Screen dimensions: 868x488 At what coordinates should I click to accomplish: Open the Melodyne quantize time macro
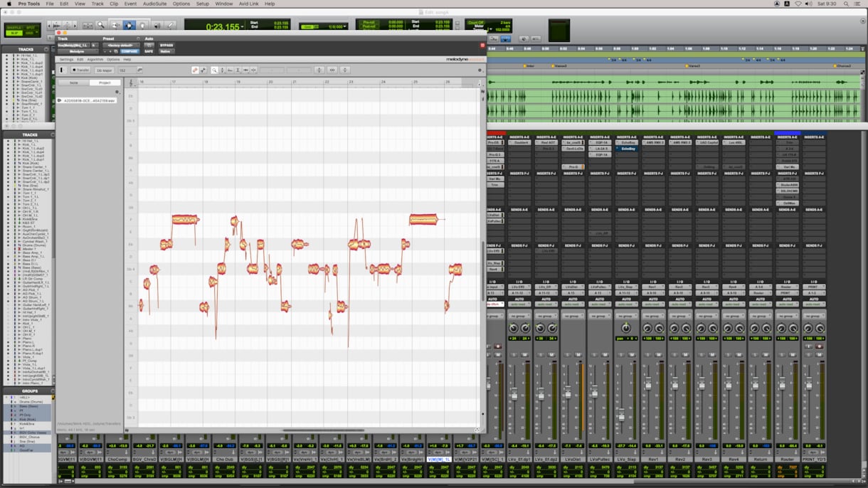pos(332,70)
